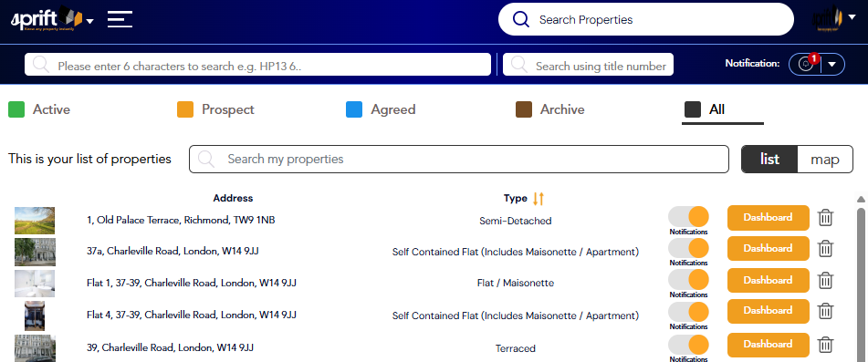Viewport: 868px width, 362px height.
Task: Expand the notification dropdown arrow
Action: [x=832, y=64]
